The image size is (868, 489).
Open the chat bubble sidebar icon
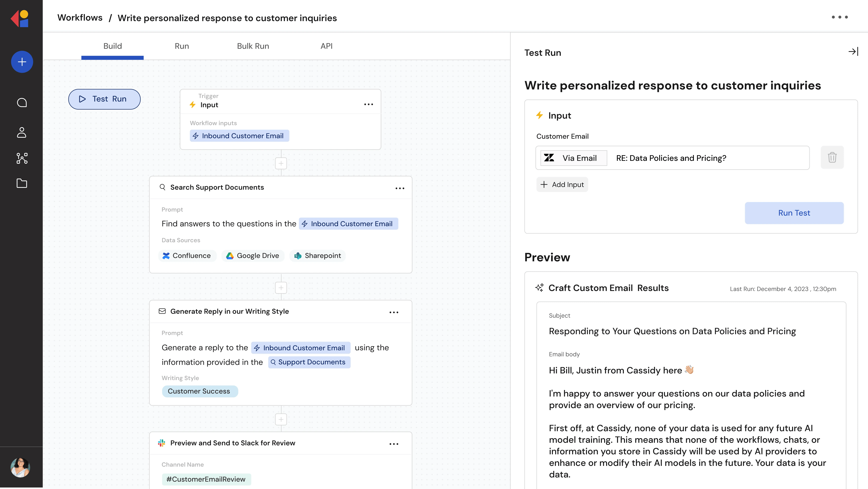(22, 103)
